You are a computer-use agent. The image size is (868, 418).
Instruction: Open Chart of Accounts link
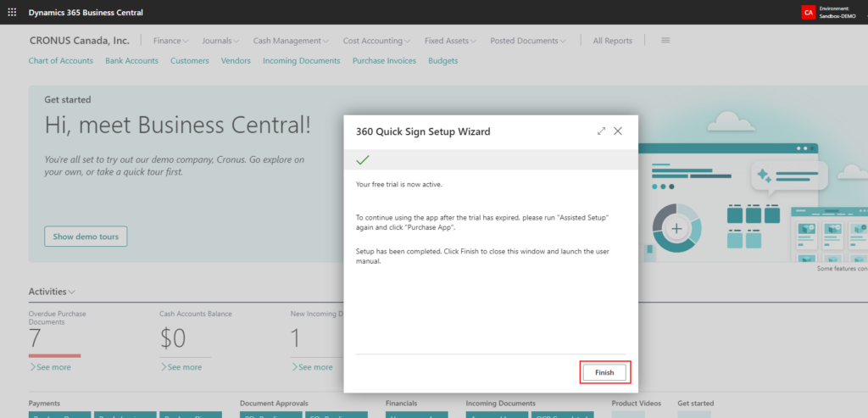pos(61,61)
